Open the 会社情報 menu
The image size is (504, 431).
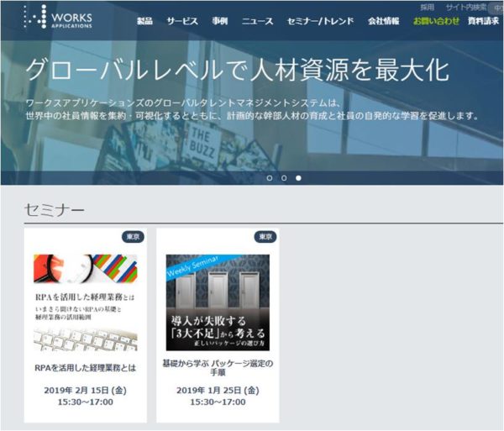384,21
